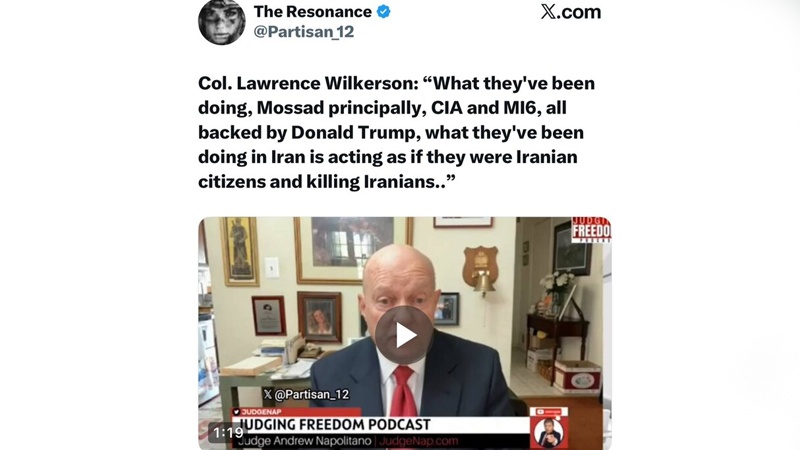
Task: Click the framed woman's portrait in the video
Action: [x=319, y=317]
